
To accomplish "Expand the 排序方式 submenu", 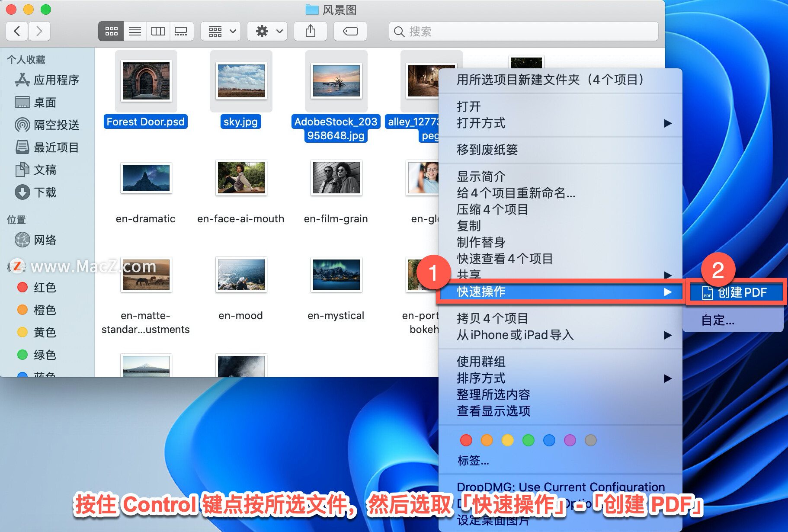I will click(561, 378).
